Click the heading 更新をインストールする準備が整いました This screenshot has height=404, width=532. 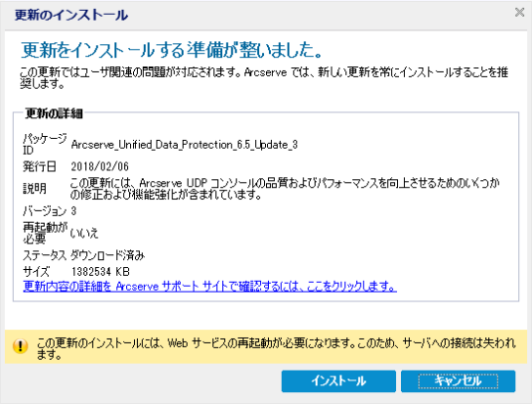[x=171, y=50]
